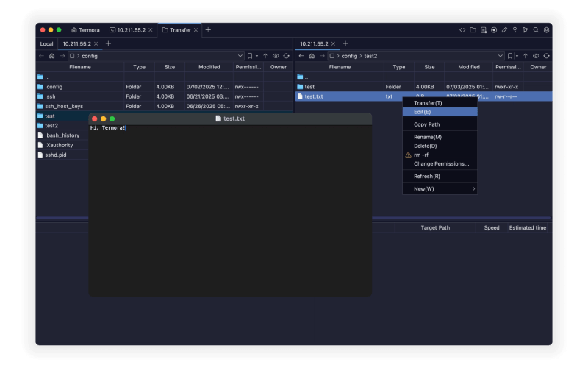Screen dimensions: 588x368
Task: Open the code snippets icon in top toolbar
Action: 462,30
